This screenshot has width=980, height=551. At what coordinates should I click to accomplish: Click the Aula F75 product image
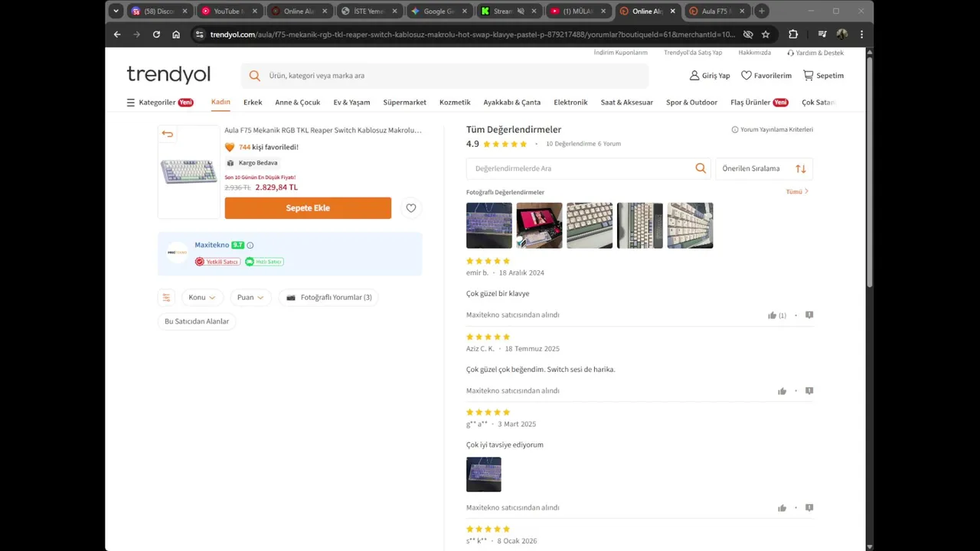[188, 172]
